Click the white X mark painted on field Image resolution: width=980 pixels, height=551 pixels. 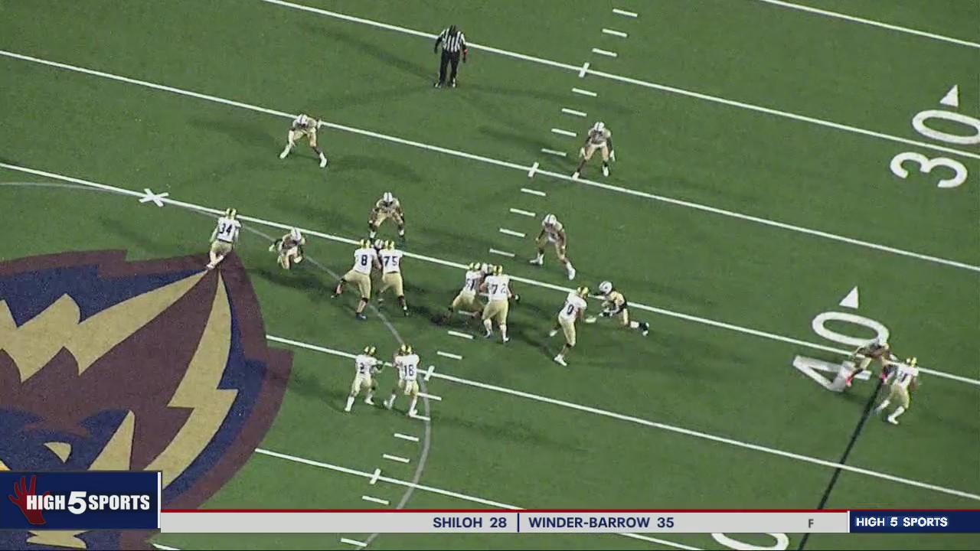pyautogui.click(x=153, y=197)
